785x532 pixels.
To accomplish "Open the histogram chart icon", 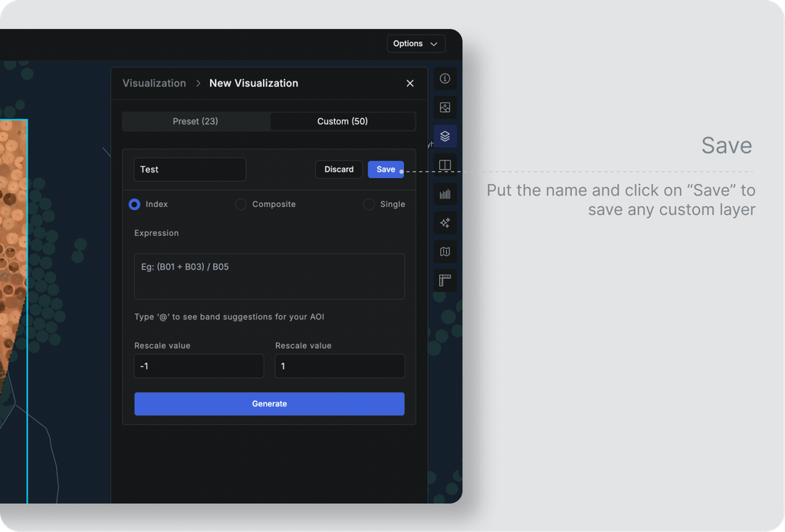I will click(x=445, y=194).
